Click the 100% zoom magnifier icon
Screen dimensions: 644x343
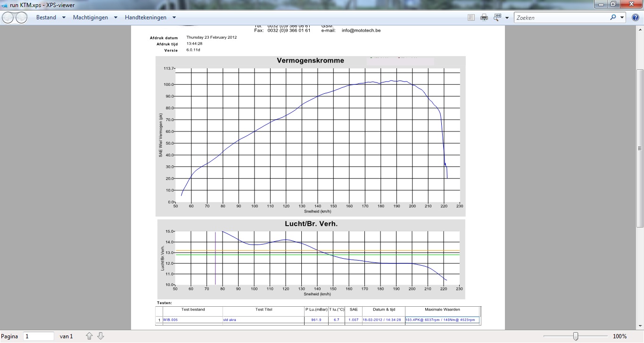(x=497, y=17)
